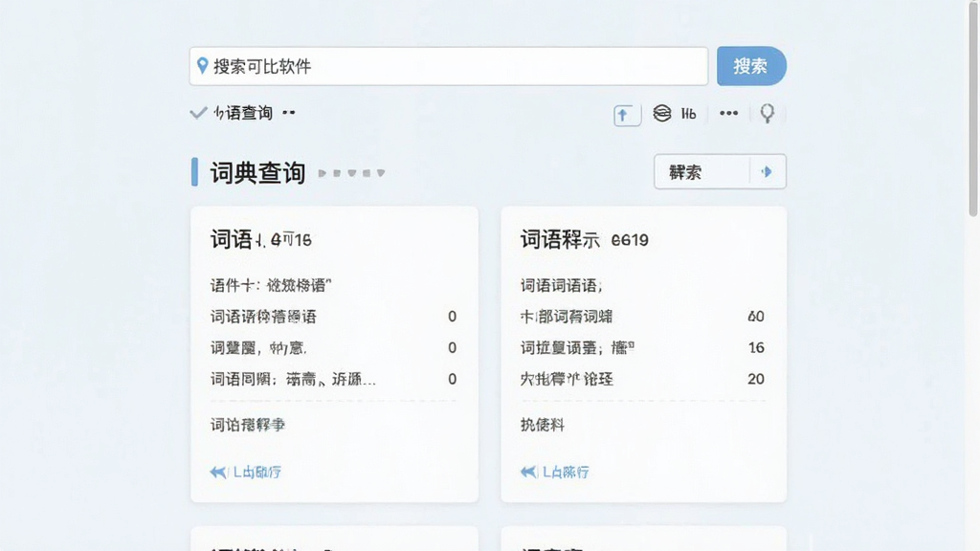Click the layered globe icon in toolbar
980x551 pixels.
(662, 113)
